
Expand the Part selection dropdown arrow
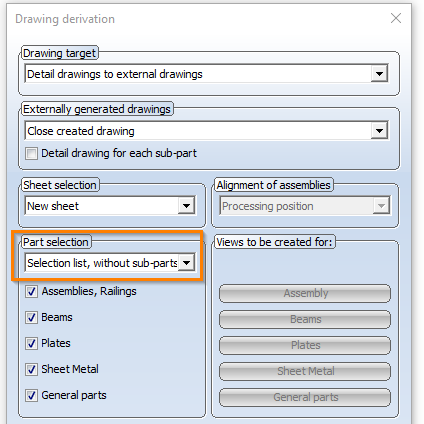coord(186,263)
